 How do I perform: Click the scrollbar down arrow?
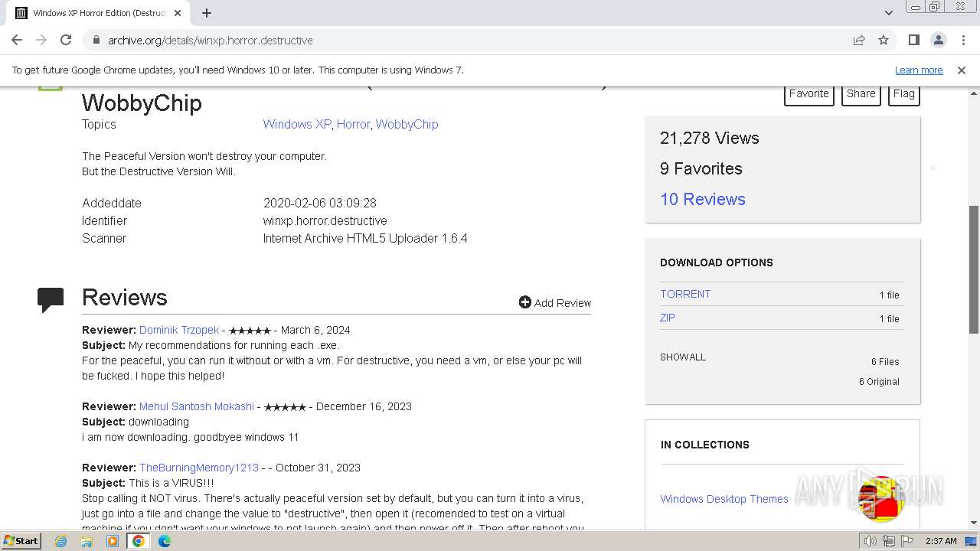[x=974, y=523]
